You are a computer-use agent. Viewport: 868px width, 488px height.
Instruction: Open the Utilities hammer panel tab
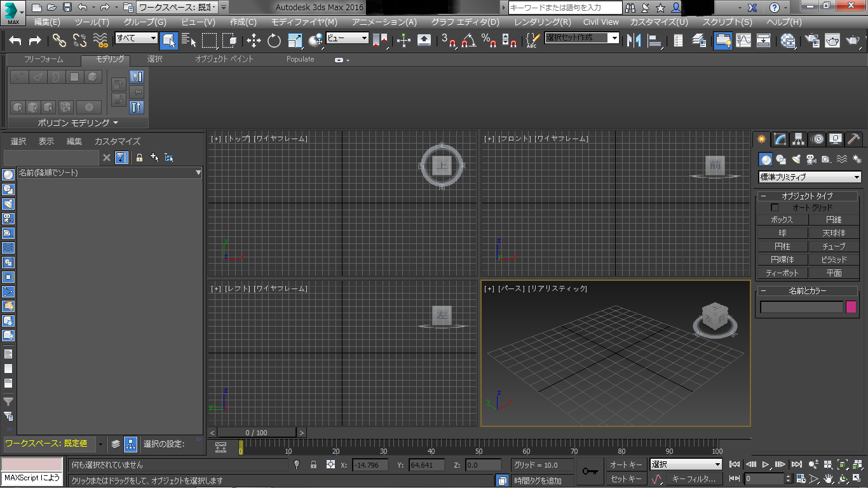[x=854, y=139]
